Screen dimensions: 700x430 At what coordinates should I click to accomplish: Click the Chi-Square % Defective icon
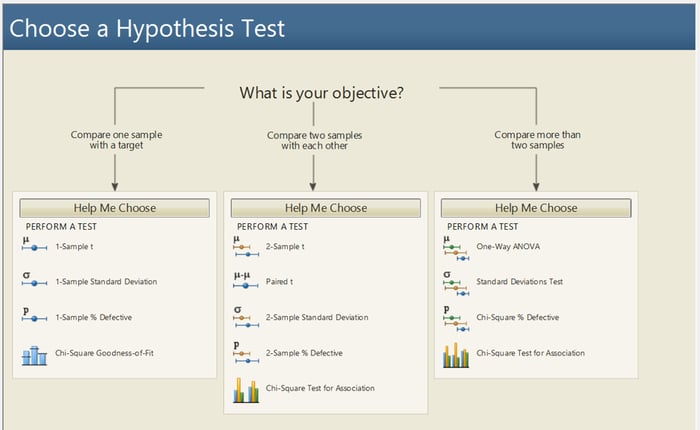coord(456,317)
